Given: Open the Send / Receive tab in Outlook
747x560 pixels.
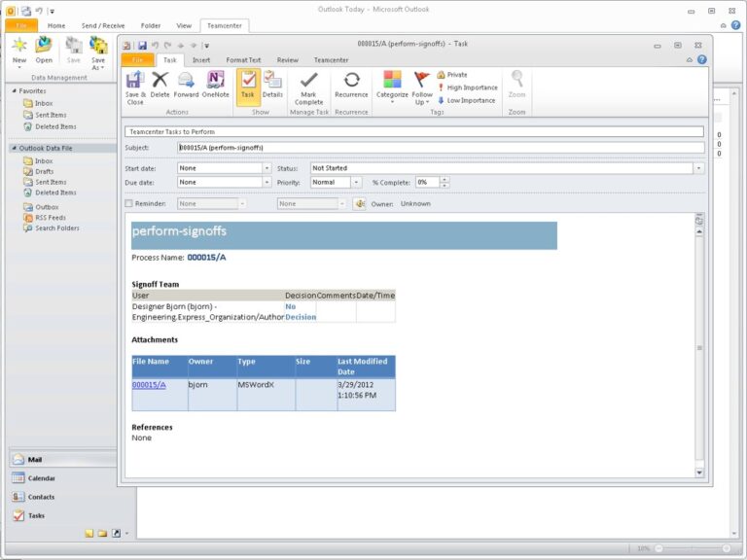Looking at the screenshot, I should pyautogui.click(x=103, y=25).
